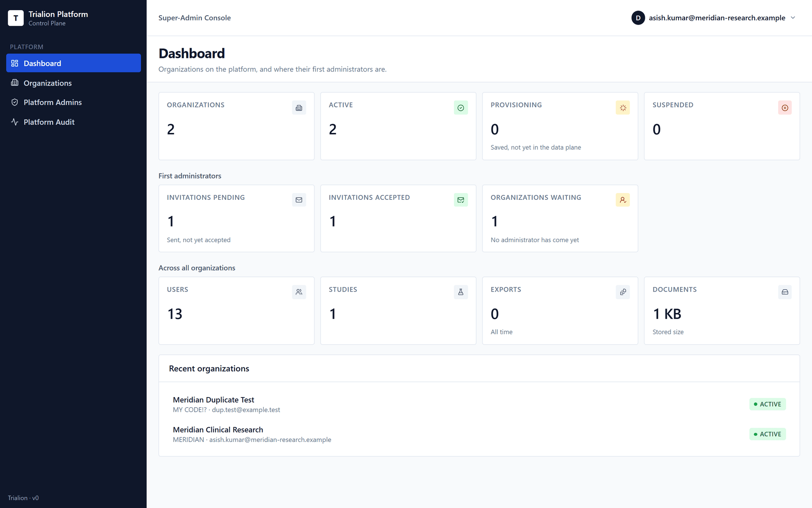
Task: Click the D avatar in the header
Action: (x=638, y=18)
